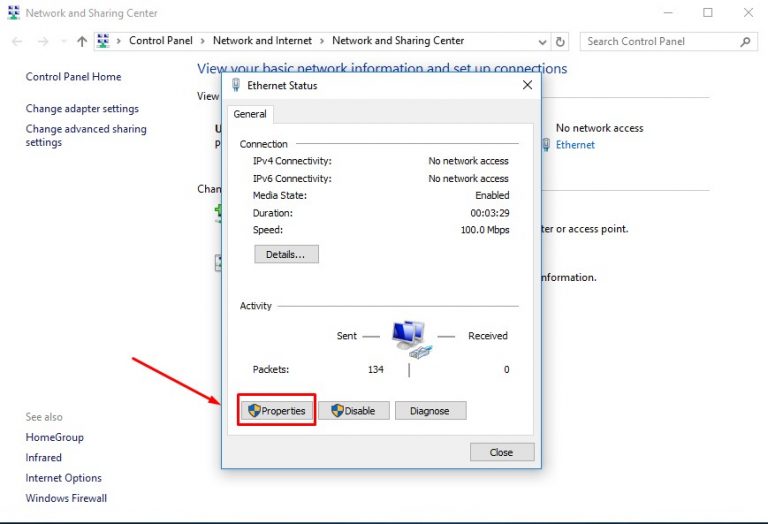Open Internet Options link
768x524 pixels.
tap(64, 477)
